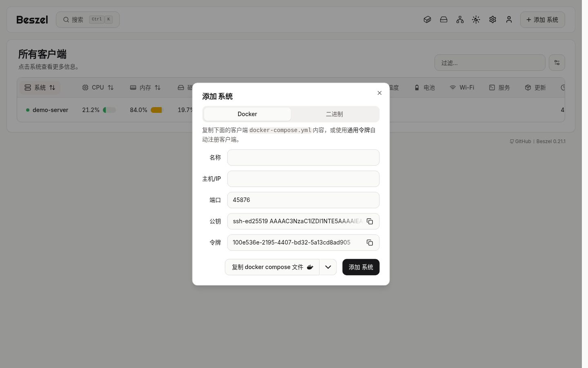Click the sort arrows next to 系统
Viewport: 588px width, 368px height.
(x=52, y=88)
